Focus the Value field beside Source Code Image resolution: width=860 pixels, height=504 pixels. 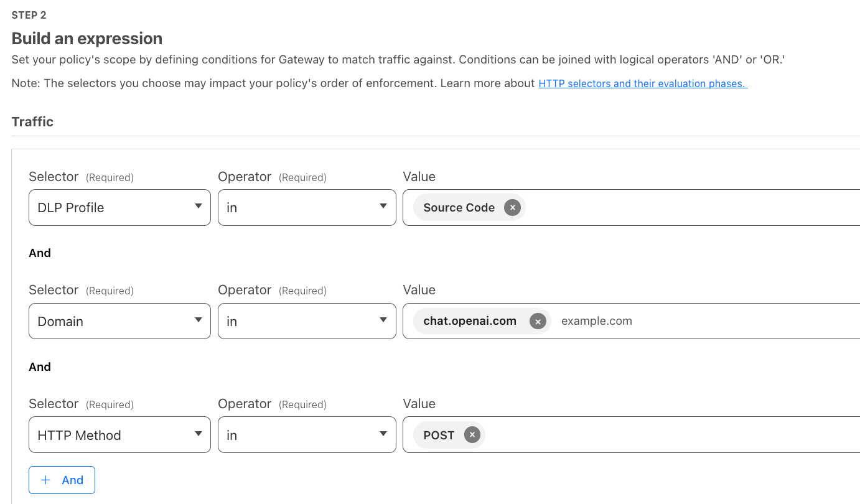685,208
